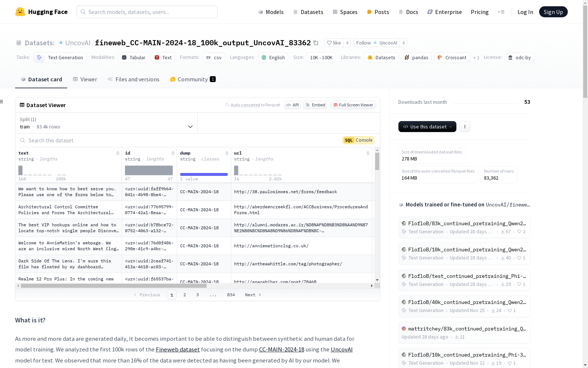Go to Datasets in the navigation
588x368 pixels.
pos(308,12)
